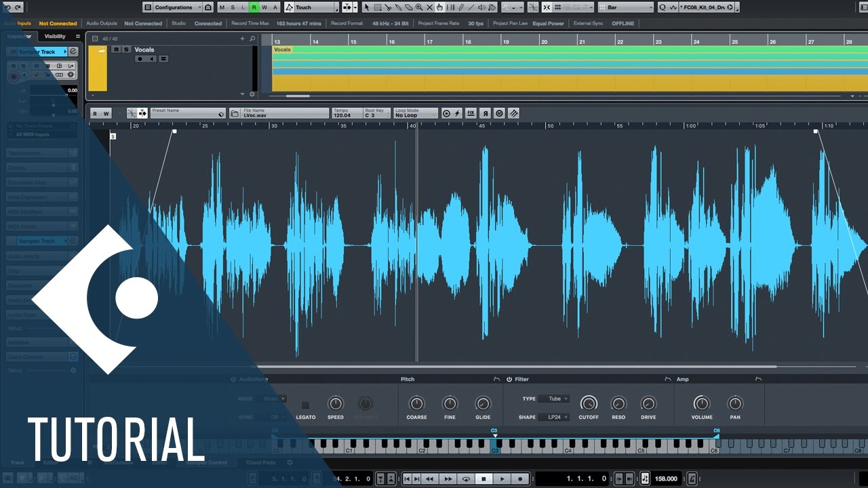Screen dimensions: 868x488
Task: Click Snap to Zero Crossing icon
Action: [x=532, y=7]
